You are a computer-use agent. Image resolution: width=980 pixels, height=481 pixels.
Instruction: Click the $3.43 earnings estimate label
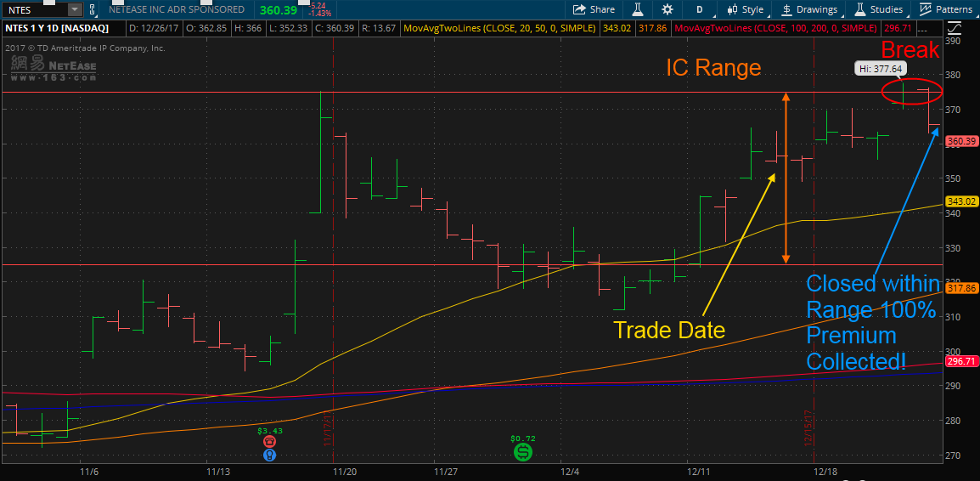270,430
